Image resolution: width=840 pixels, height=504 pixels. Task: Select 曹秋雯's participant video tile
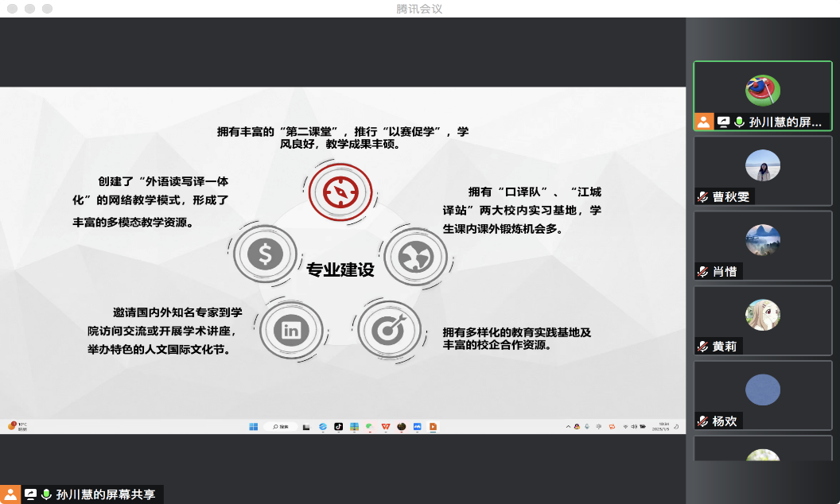(762, 170)
